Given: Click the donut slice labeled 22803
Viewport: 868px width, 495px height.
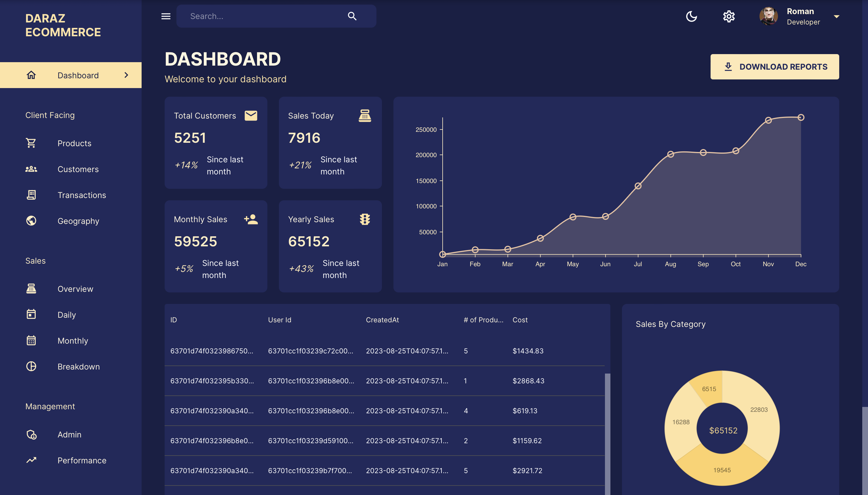Looking at the screenshot, I should pos(759,410).
